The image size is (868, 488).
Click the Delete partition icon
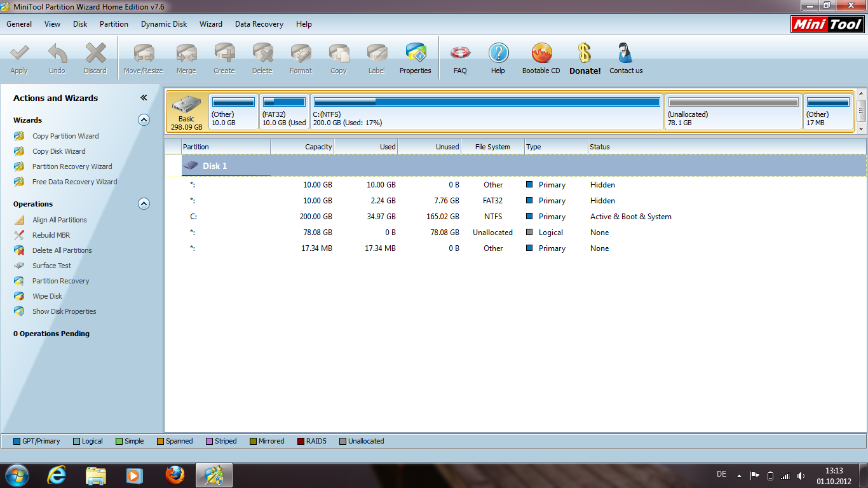point(262,52)
